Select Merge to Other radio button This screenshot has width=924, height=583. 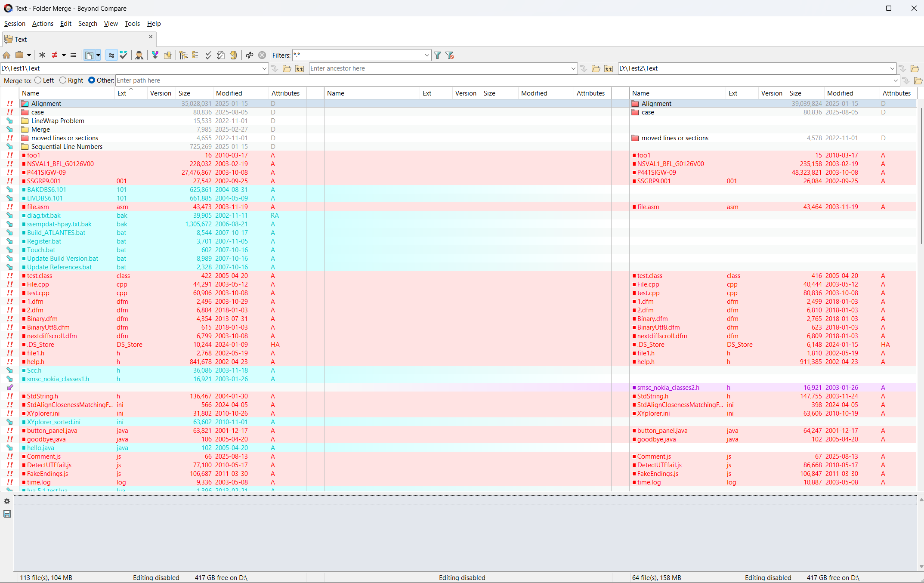tap(92, 80)
